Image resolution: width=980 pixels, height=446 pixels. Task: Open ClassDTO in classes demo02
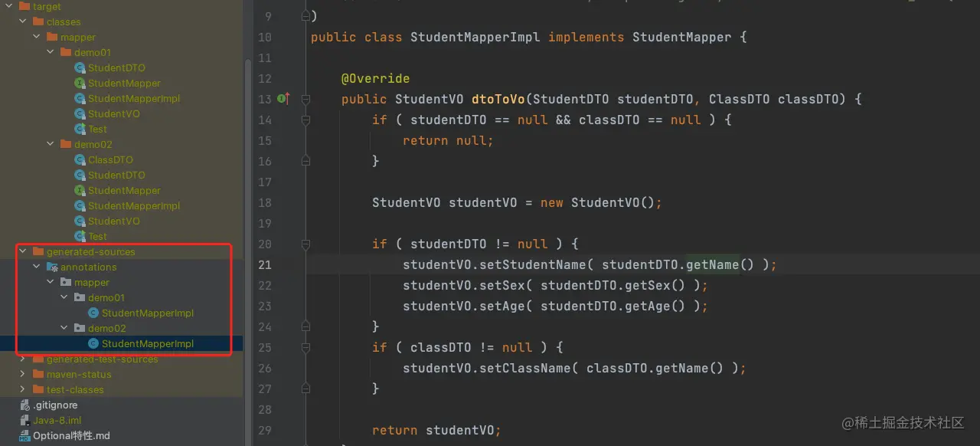tap(110, 159)
